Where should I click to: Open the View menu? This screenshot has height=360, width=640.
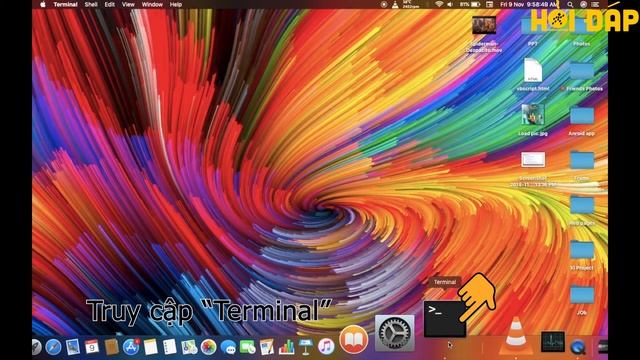coord(128,4)
